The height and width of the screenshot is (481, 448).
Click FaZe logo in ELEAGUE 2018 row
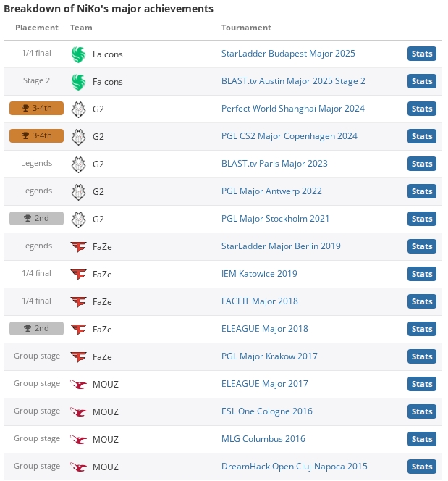78,330
